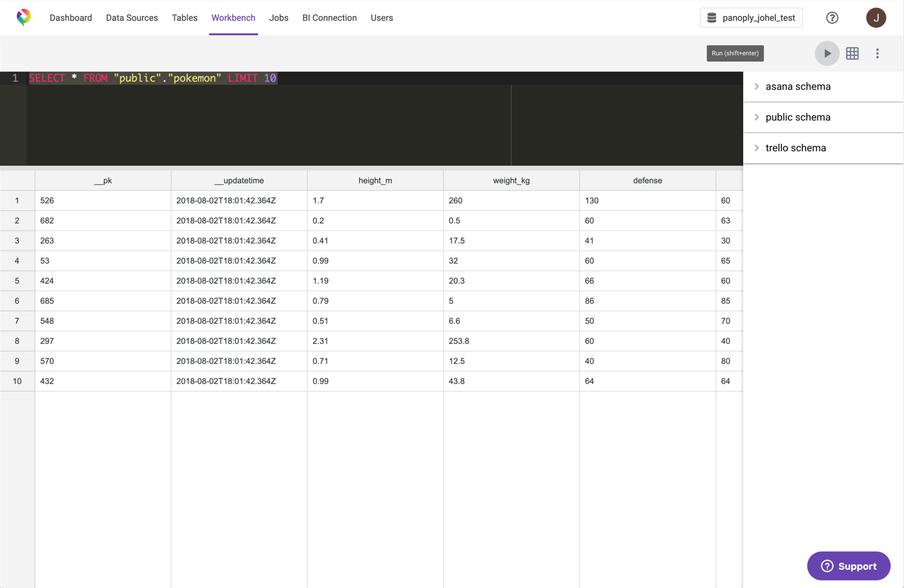Navigate to the Jobs tab
The height and width of the screenshot is (588, 904).
coord(279,18)
